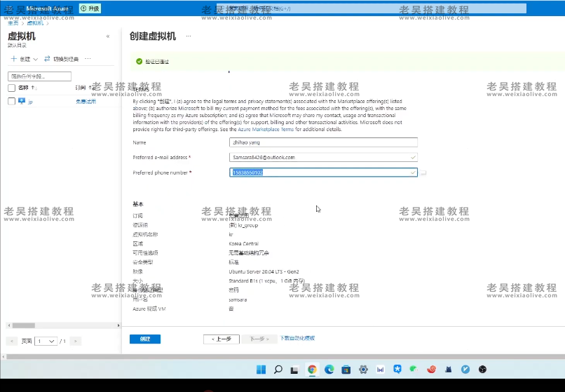Click the 切换到经典 swap-arrows icon
This screenshot has width=565, height=392.
click(47, 59)
